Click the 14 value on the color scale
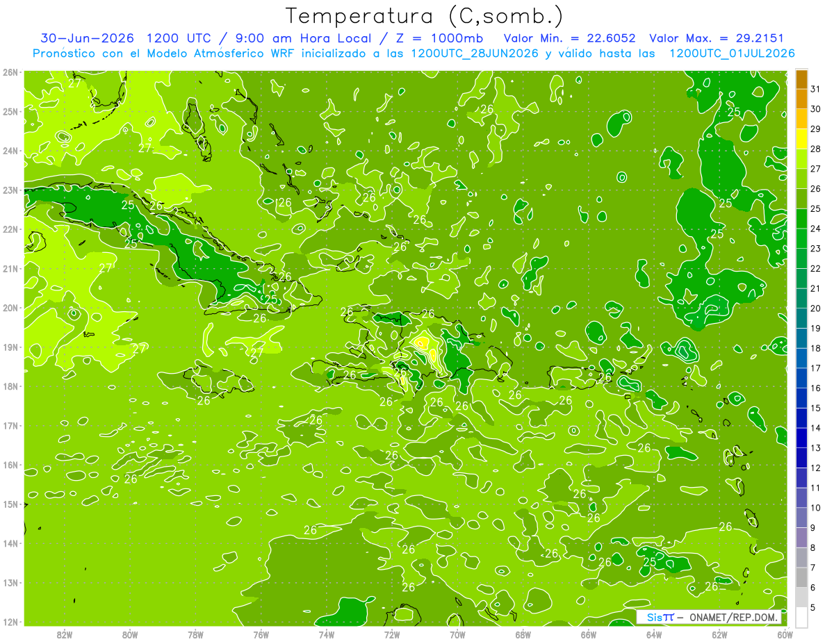 coord(815,428)
